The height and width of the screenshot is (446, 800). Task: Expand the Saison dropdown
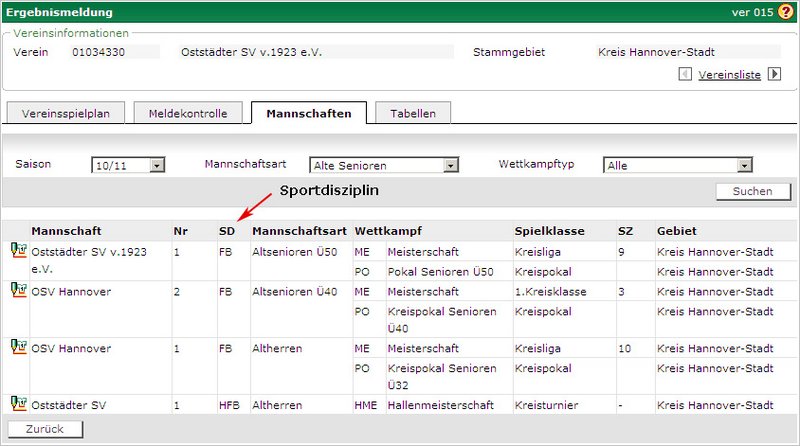click(157, 165)
